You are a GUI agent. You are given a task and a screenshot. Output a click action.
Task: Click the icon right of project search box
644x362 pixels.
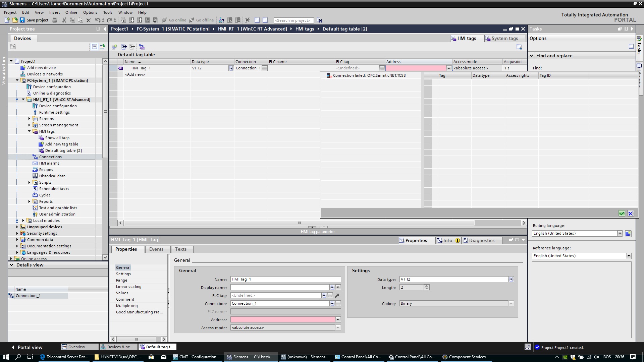tap(319, 20)
